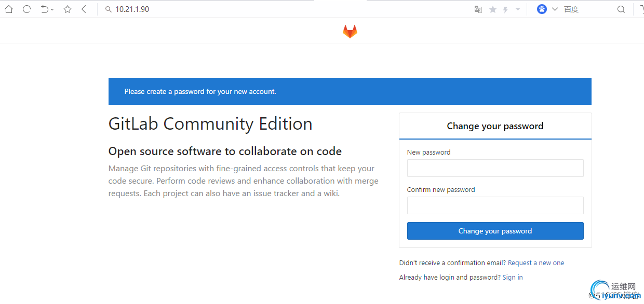
Task: Open the Sign in link
Action: (x=513, y=278)
